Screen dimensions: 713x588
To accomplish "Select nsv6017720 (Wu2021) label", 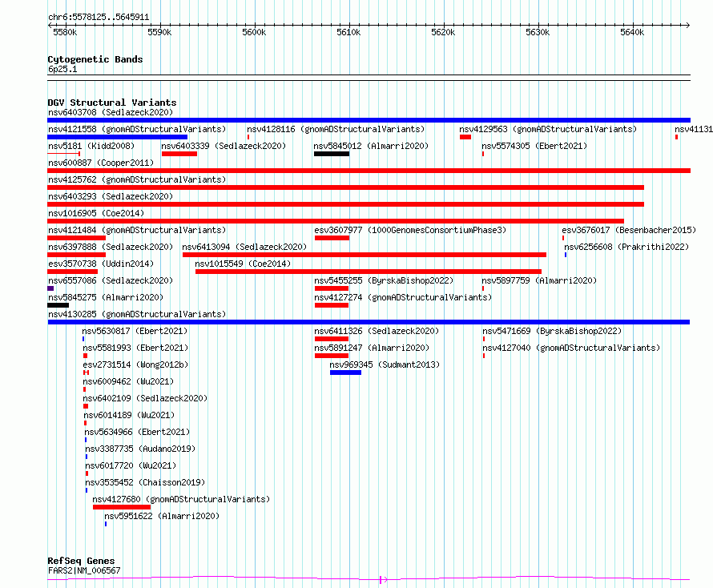I will tap(131, 465).
